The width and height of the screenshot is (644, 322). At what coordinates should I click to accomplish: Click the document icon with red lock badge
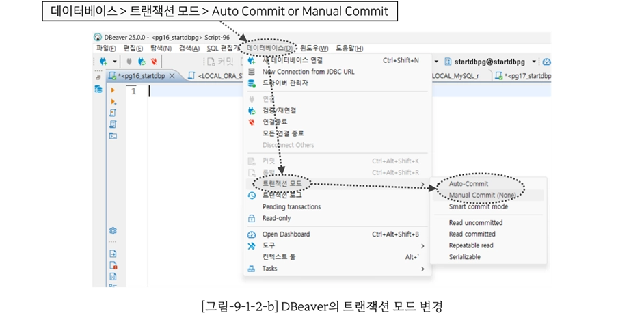click(x=113, y=265)
